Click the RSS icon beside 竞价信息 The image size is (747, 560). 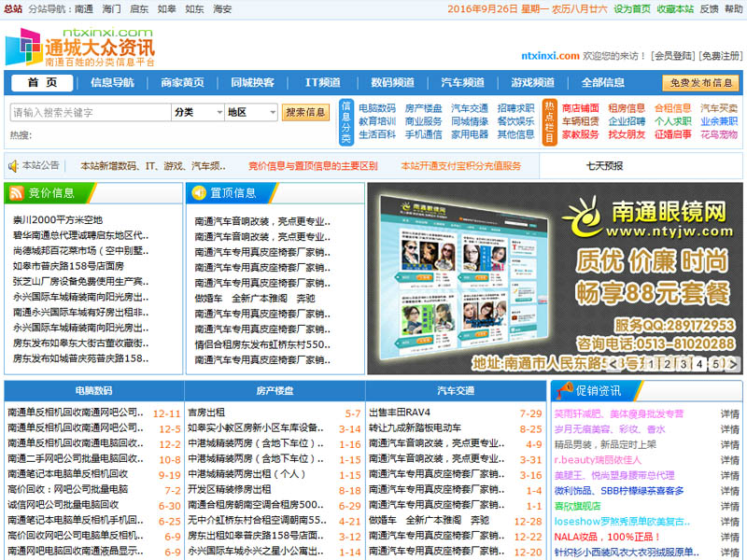(17, 193)
